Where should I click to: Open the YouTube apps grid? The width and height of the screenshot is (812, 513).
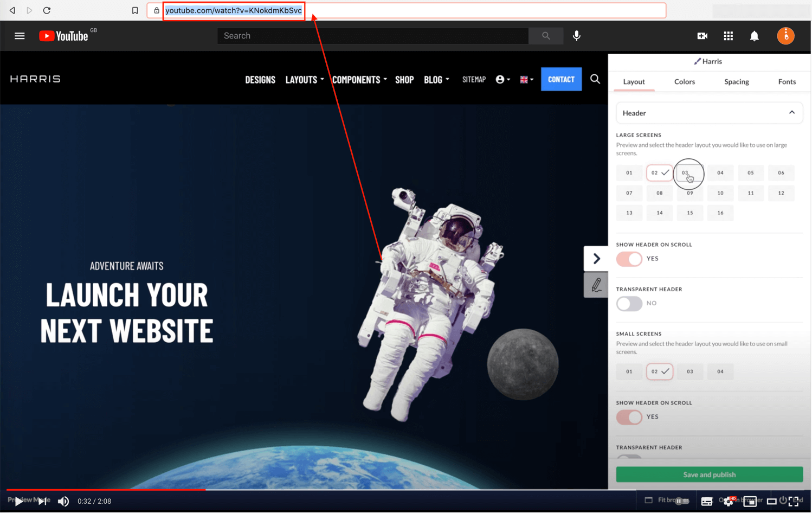[728, 36]
